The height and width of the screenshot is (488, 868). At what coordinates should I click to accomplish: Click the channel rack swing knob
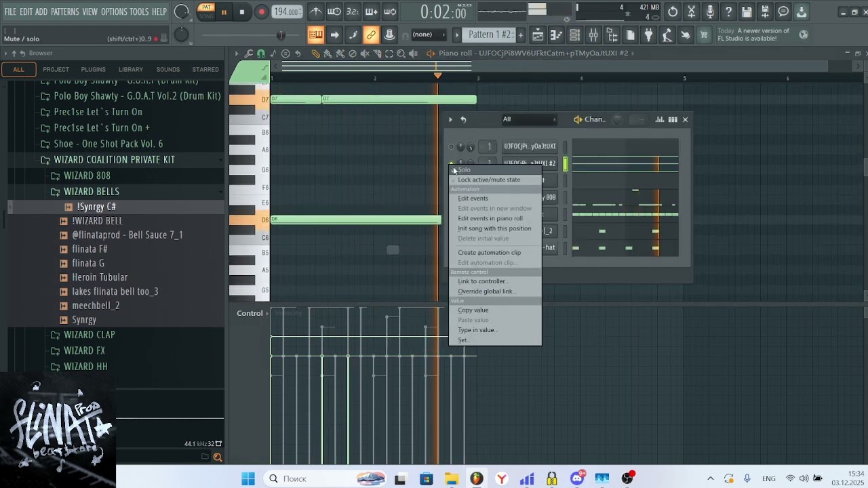[x=617, y=119]
